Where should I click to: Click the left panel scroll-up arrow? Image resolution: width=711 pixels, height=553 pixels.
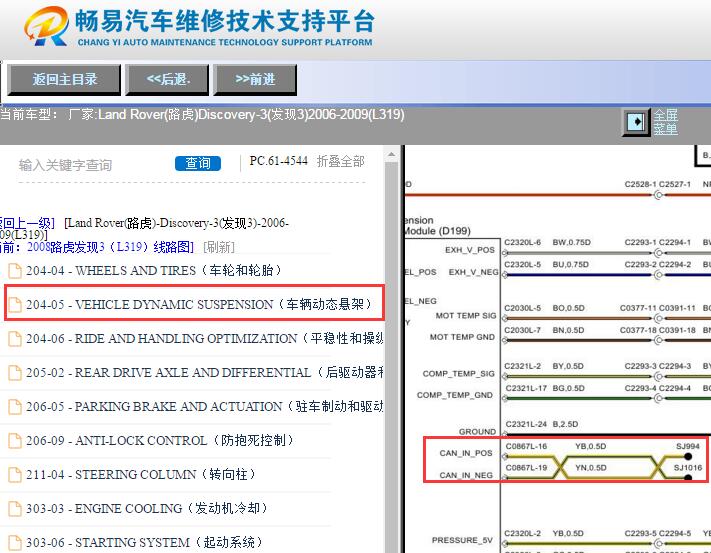391,155
